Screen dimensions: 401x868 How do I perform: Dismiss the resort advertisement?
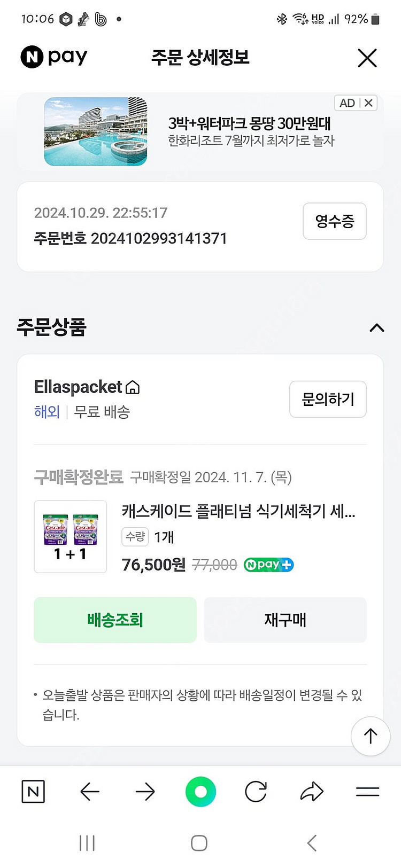tap(369, 103)
